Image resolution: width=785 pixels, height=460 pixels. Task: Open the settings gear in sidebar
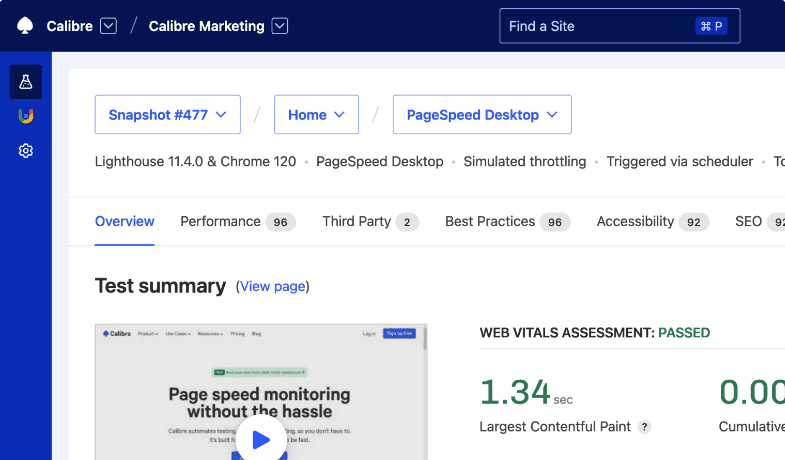26,151
